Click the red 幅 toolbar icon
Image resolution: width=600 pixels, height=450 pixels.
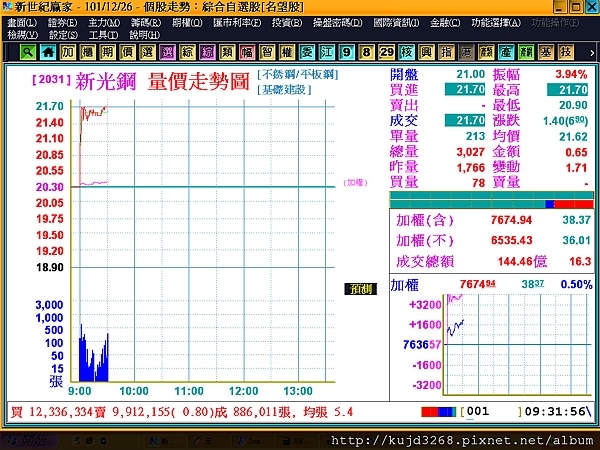pos(247,52)
